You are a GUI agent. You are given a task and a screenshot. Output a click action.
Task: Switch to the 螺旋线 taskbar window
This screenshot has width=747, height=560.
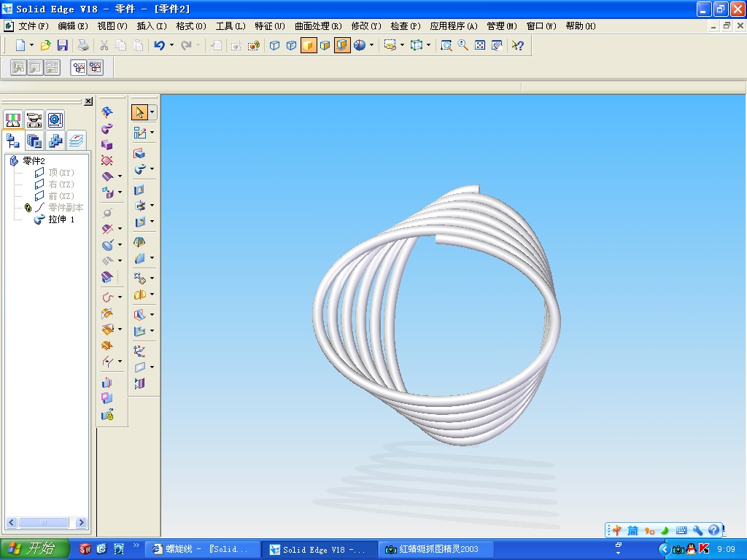(203, 549)
